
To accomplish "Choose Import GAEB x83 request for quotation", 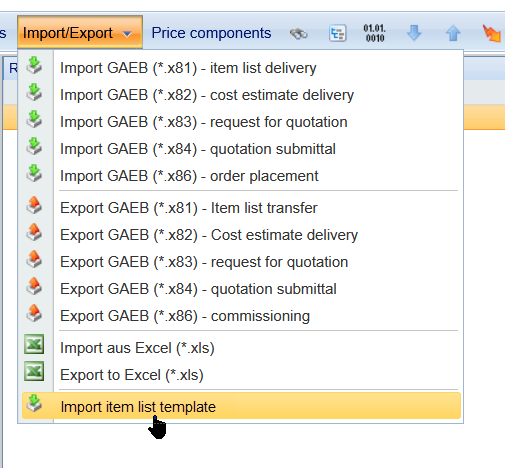I will [204, 122].
